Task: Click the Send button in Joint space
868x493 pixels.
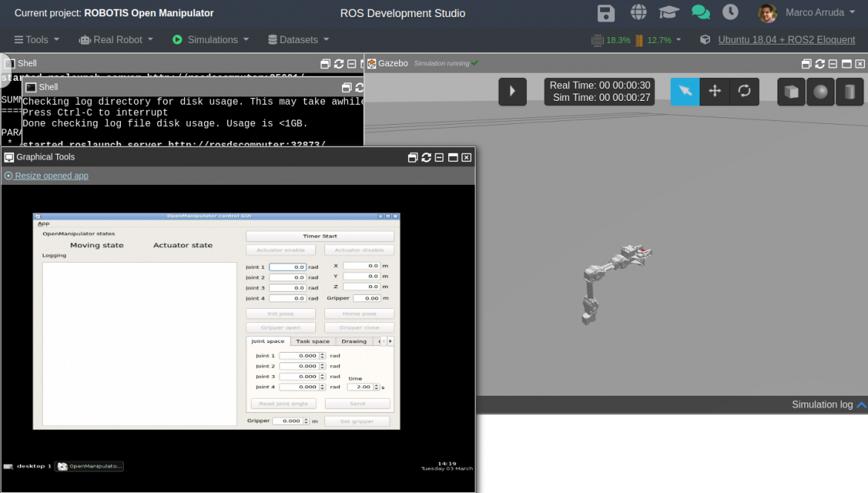Action: (x=358, y=404)
